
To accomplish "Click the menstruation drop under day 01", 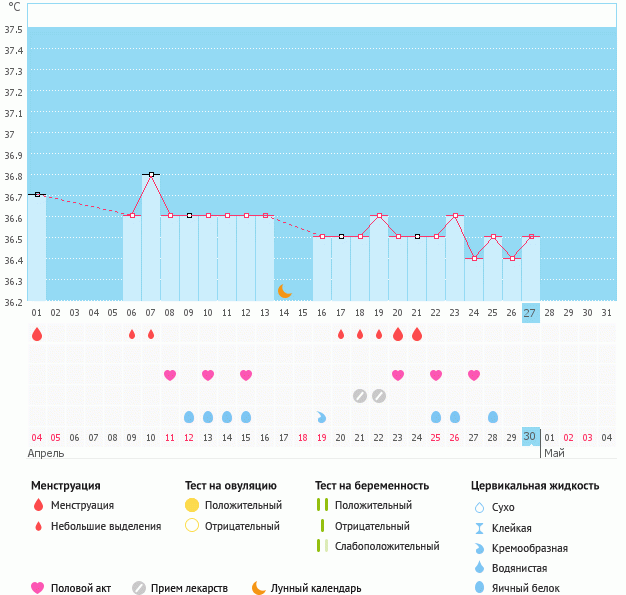I will pyautogui.click(x=37, y=334).
